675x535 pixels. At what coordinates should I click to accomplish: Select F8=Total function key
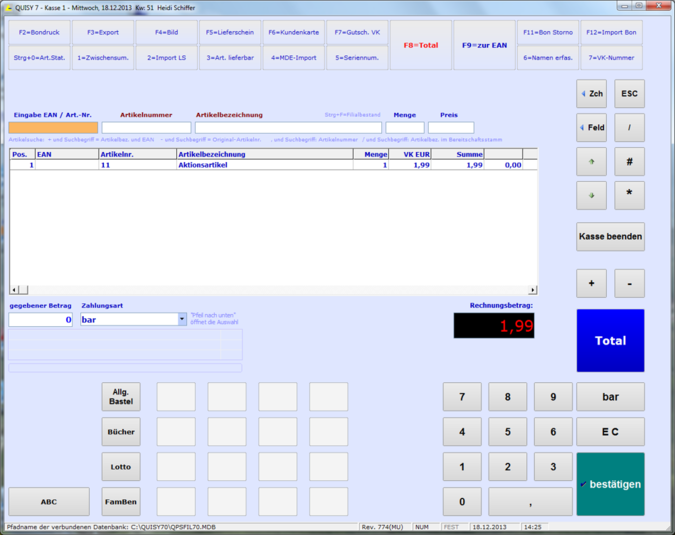coord(420,45)
